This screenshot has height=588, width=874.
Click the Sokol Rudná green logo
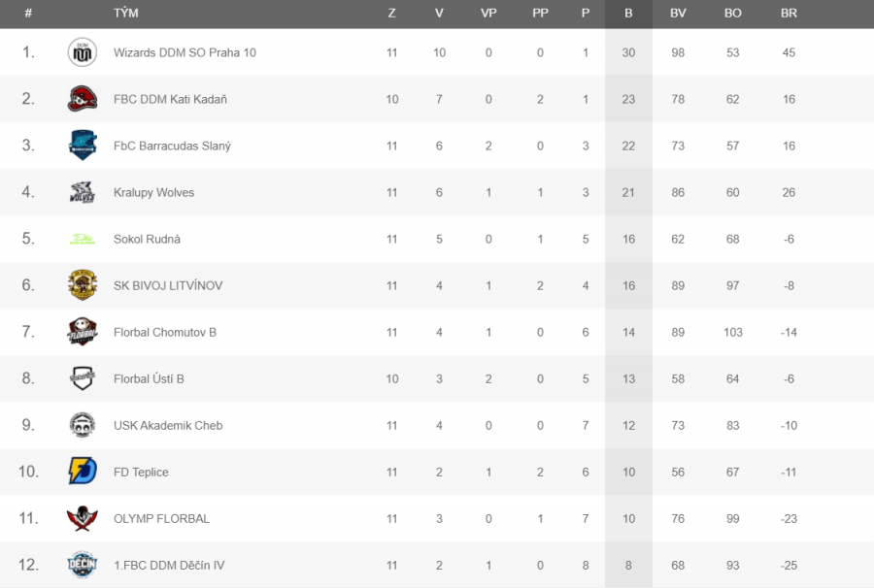pos(82,240)
